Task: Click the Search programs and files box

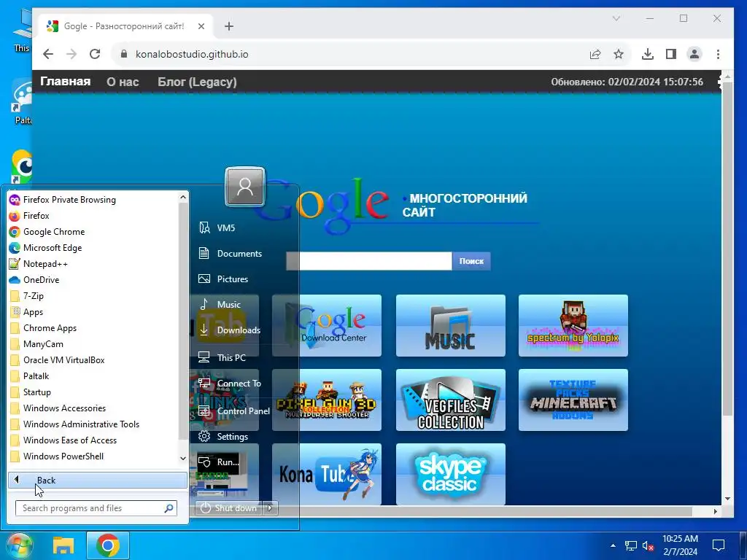Action: (x=96, y=508)
